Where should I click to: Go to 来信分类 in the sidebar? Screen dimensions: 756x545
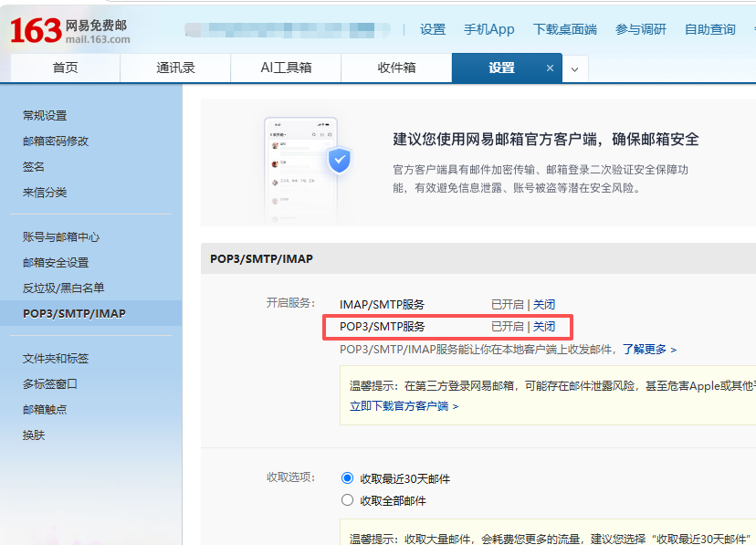click(45, 193)
